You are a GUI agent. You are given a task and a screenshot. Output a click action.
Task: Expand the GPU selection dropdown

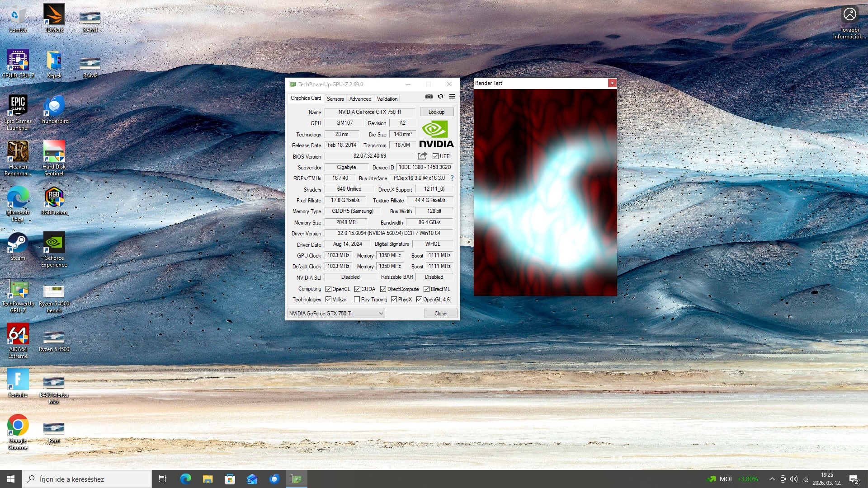click(381, 314)
